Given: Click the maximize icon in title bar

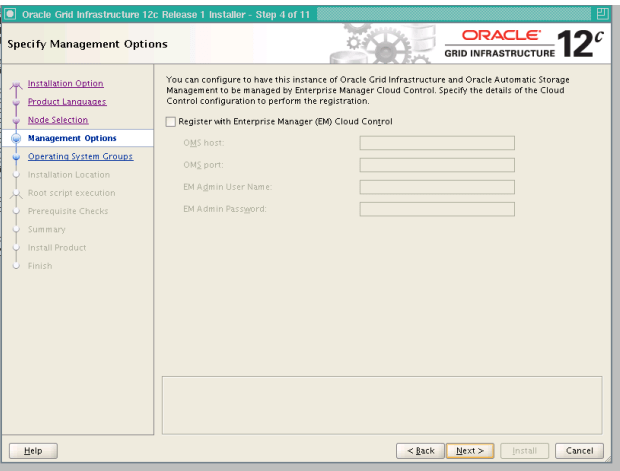Looking at the screenshot, I should pos(602,14).
